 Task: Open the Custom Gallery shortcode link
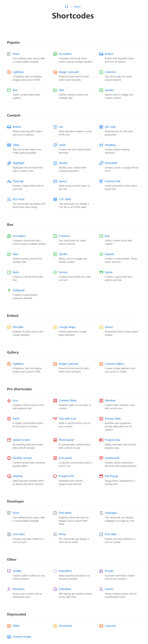[x=114, y=364]
